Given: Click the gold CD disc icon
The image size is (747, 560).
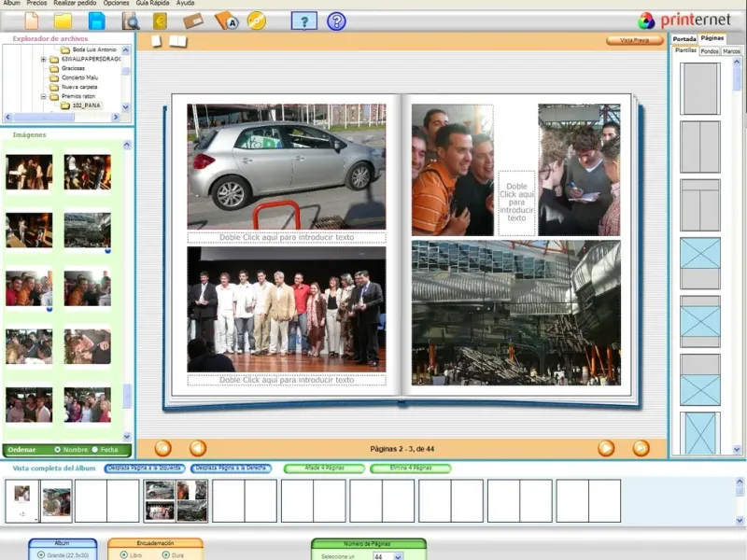Looking at the screenshot, I should 256,21.
